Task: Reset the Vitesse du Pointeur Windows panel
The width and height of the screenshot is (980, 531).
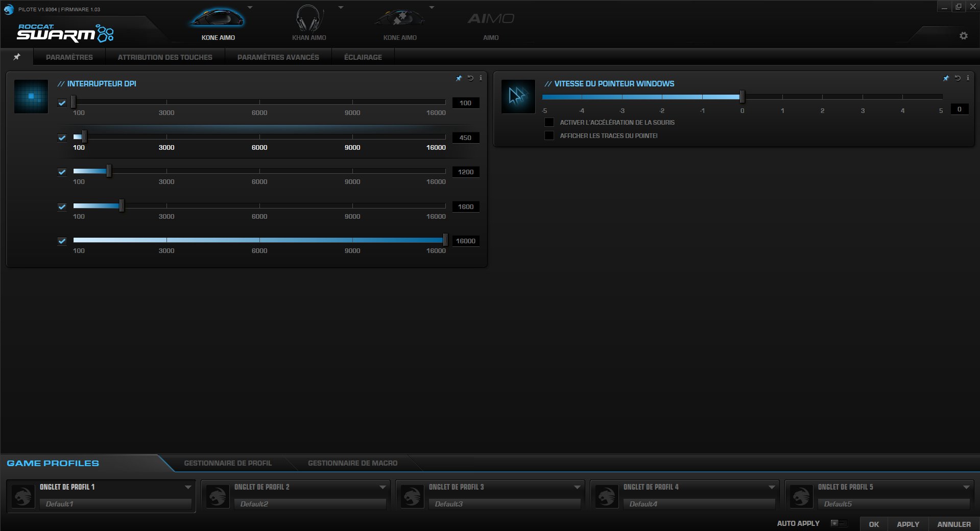Action: [x=958, y=78]
